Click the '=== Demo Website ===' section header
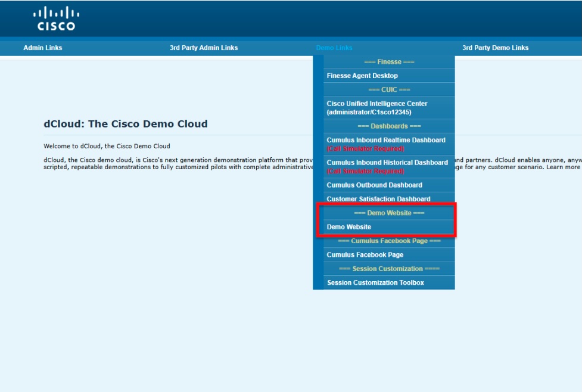582x392 pixels. click(389, 213)
